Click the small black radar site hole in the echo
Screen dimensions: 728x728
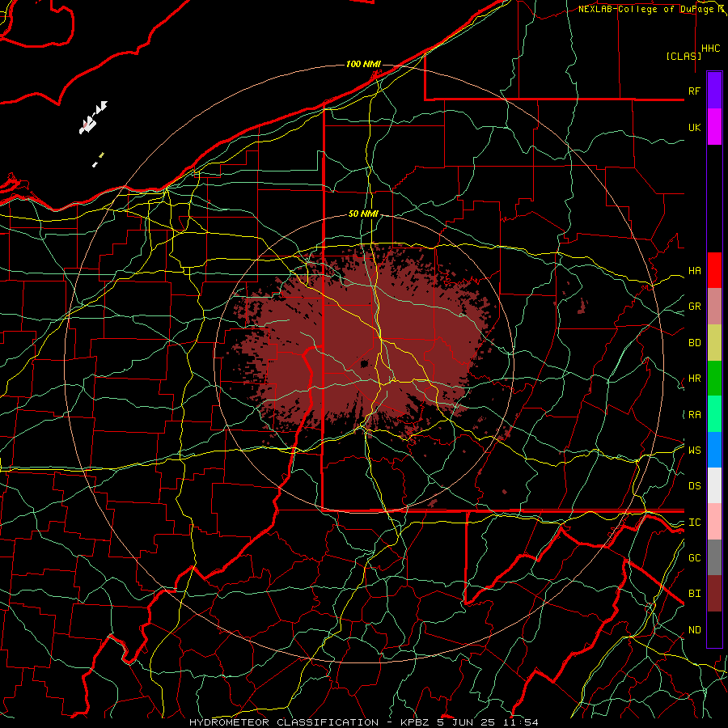point(365,363)
